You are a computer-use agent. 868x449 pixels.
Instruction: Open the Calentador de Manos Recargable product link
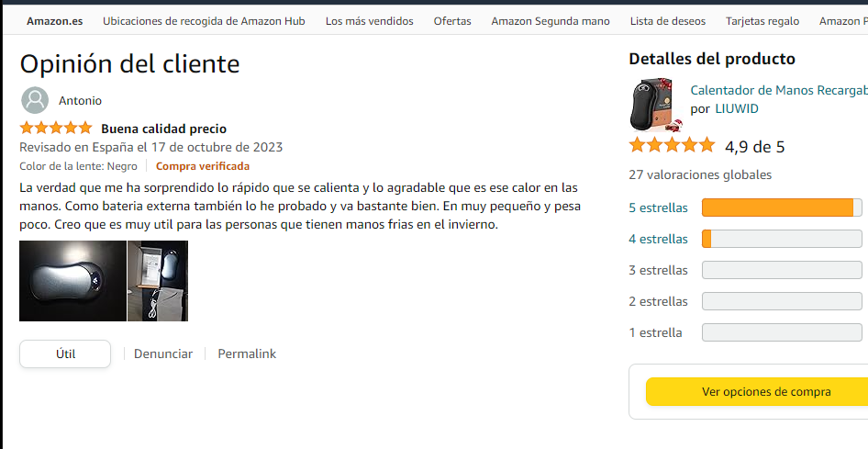pos(779,90)
